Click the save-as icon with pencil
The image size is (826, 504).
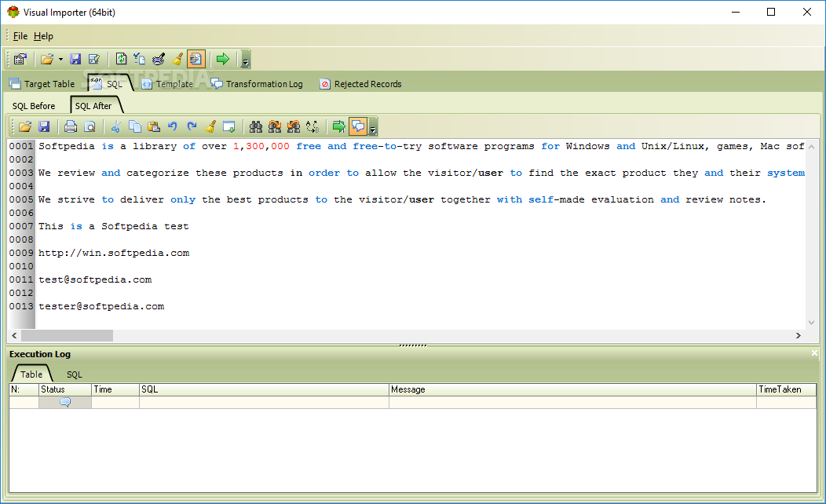pos(94,59)
